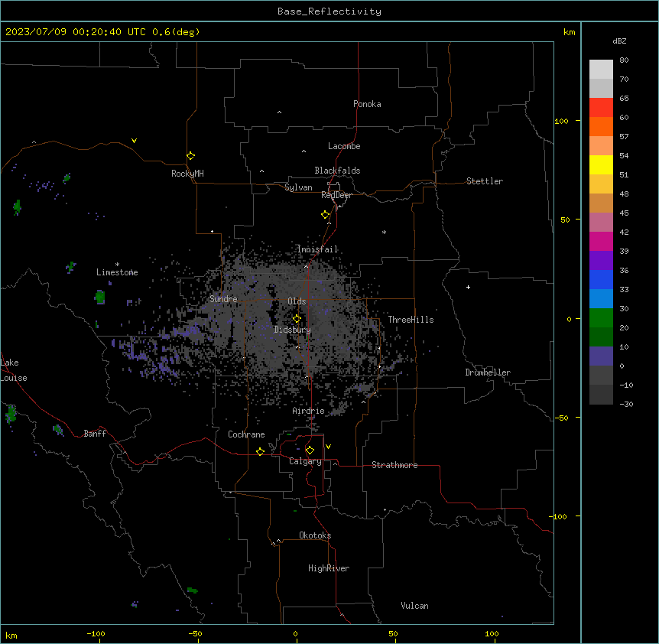The width and height of the screenshot is (659, 644).
Task: Click the Okotoks town label
Action: (x=315, y=535)
